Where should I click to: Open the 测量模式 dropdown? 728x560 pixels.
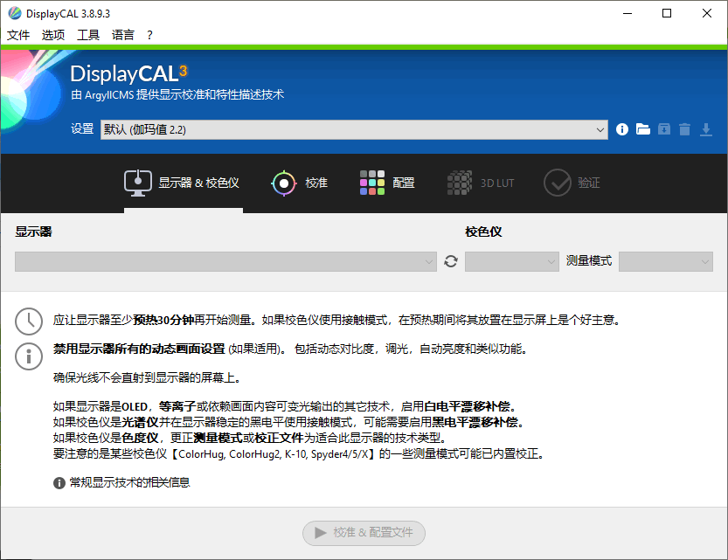(x=666, y=262)
